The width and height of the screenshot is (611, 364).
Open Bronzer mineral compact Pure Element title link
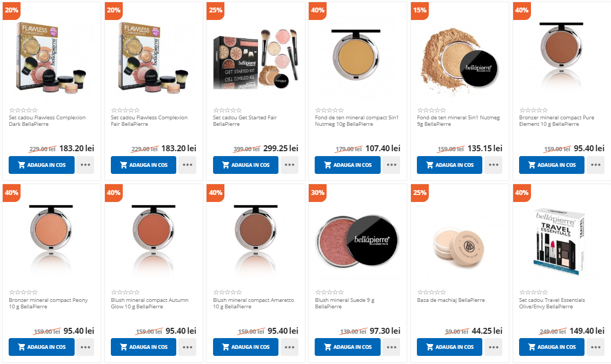click(x=556, y=120)
